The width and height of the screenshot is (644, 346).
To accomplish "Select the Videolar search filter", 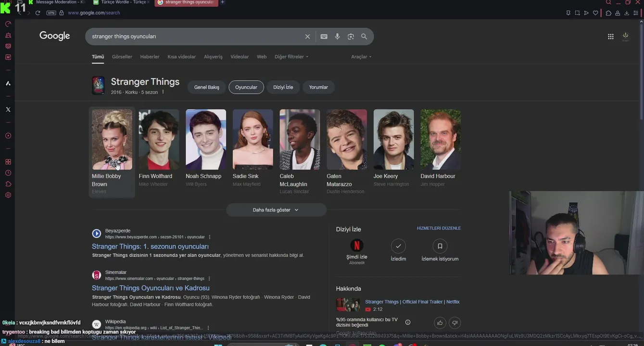I will [x=240, y=57].
